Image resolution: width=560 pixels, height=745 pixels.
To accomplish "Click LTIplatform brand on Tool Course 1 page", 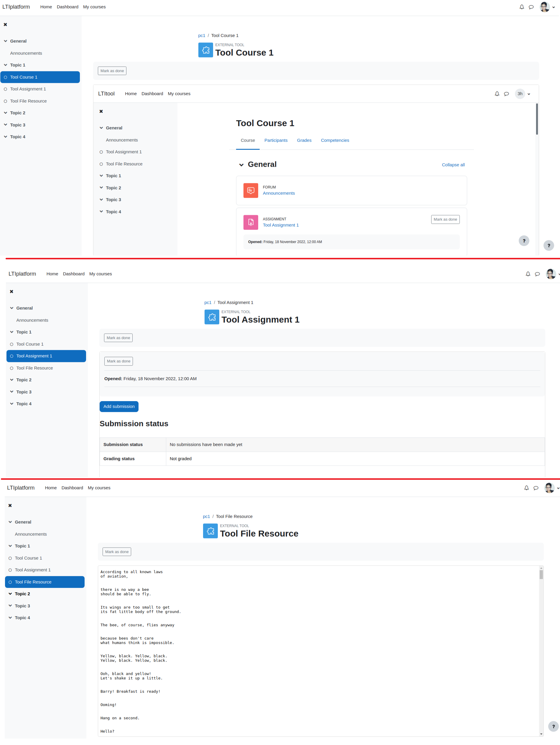I will point(16,7).
